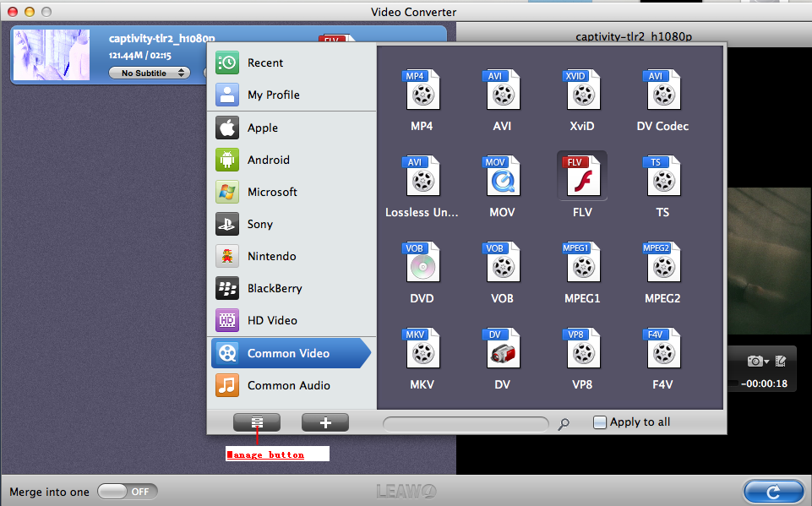812x506 pixels.
Task: Pick the MPEG1 format icon
Action: coord(582,263)
